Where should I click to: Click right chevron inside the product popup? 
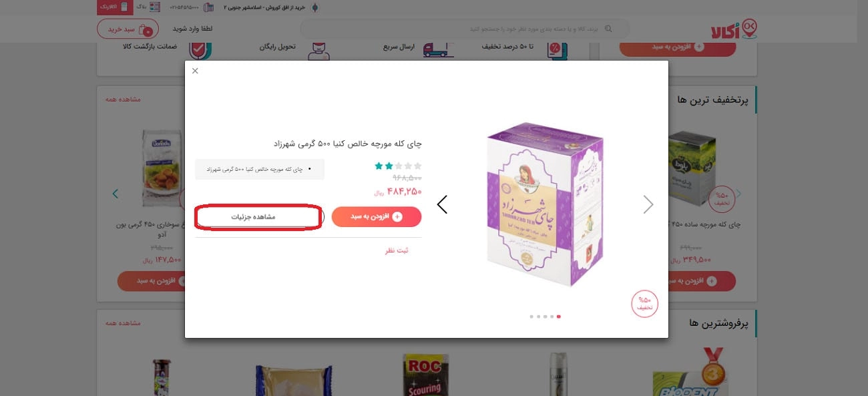(647, 204)
